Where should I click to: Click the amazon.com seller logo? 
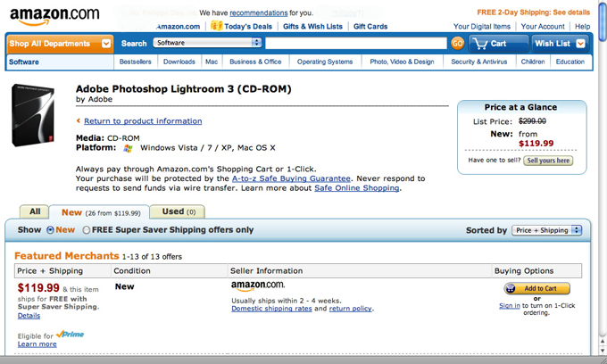[x=258, y=285]
